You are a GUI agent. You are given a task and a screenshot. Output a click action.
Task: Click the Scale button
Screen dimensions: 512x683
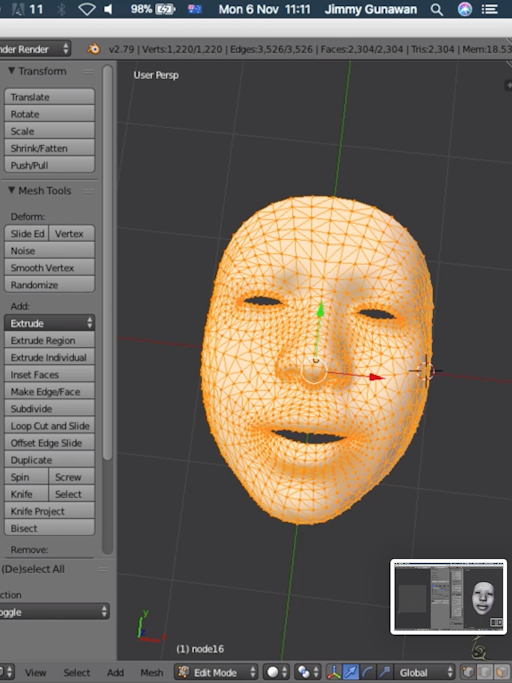pos(49,131)
